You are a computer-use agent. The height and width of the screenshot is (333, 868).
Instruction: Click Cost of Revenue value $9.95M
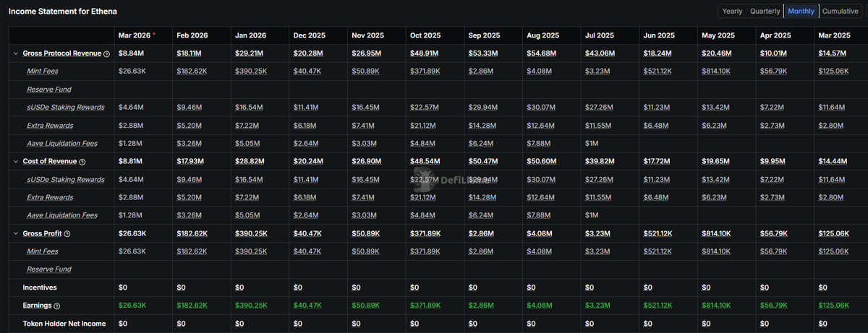coord(770,162)
